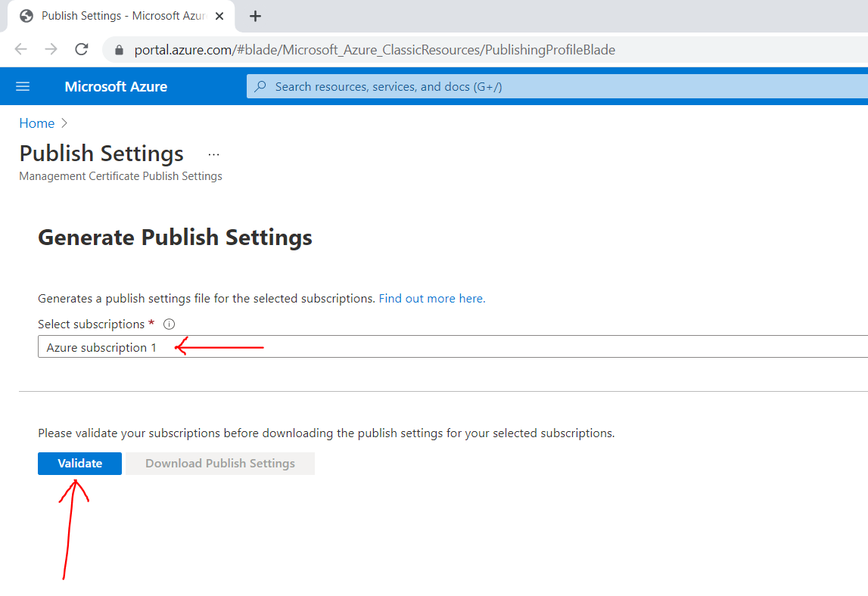
Task: Click the Management Certificate Publish Settings subtitle
Action: click(x=120, y=176)
